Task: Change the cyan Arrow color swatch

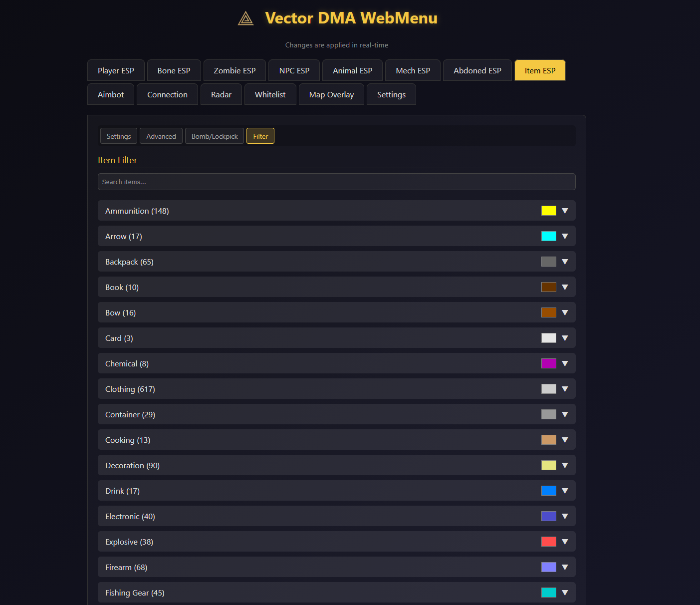Action: pyautogui.click(x=548, y=236)
